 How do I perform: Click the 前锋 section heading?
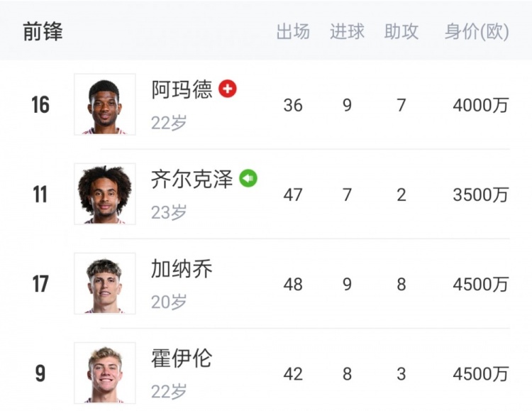[43, 32]
